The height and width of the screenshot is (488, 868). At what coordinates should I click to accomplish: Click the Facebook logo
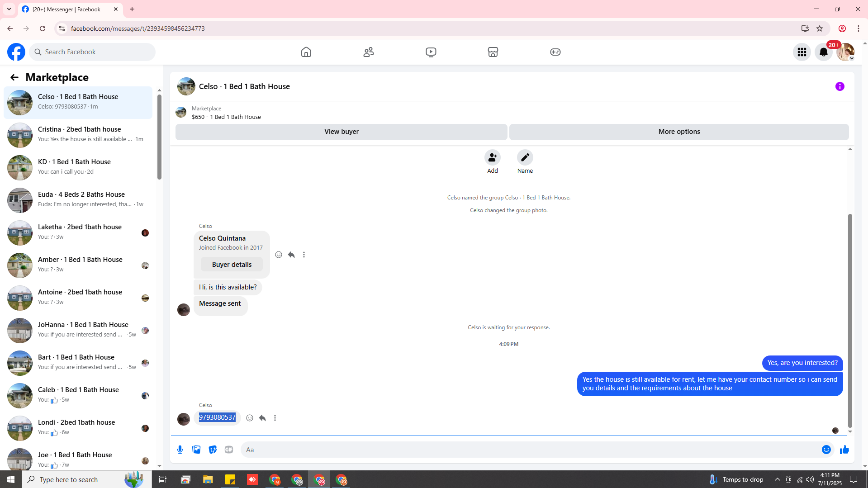pyautogui.click(x=16, y=52)
